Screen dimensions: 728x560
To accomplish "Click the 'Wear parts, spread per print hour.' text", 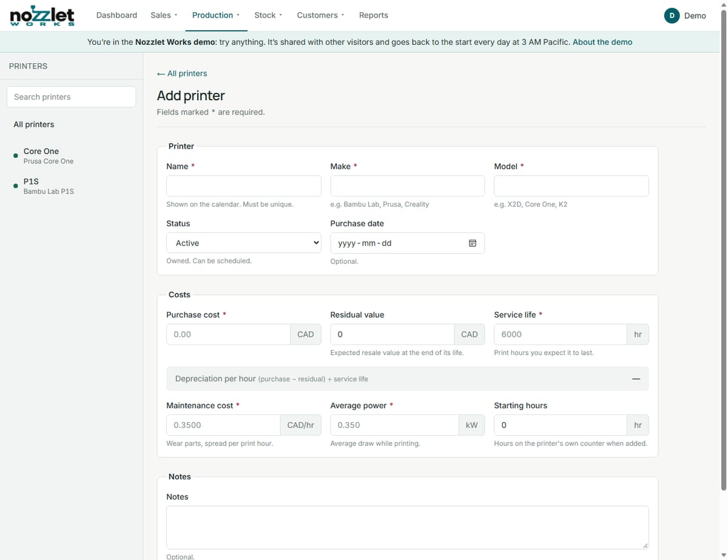I will tap(220, 444).
